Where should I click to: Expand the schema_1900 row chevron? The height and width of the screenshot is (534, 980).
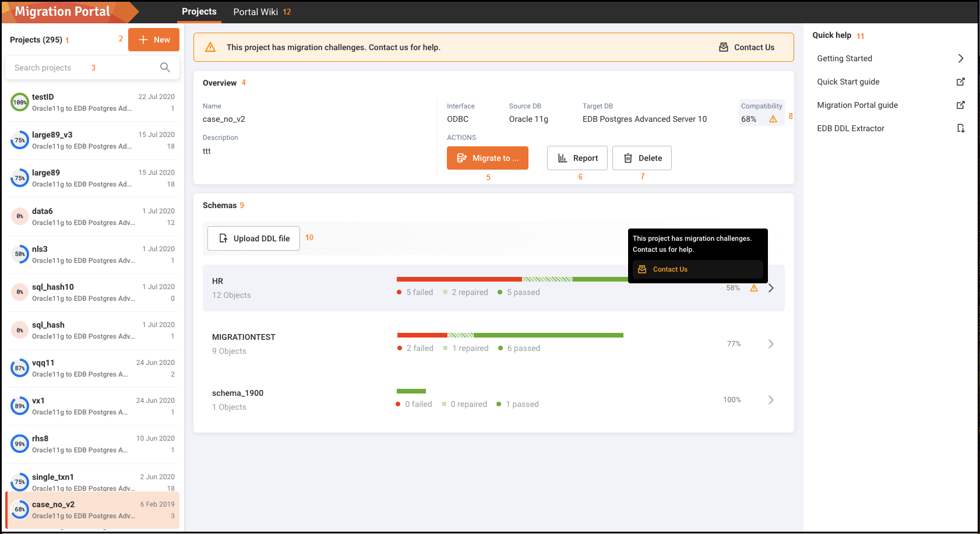tap(771, 400)
